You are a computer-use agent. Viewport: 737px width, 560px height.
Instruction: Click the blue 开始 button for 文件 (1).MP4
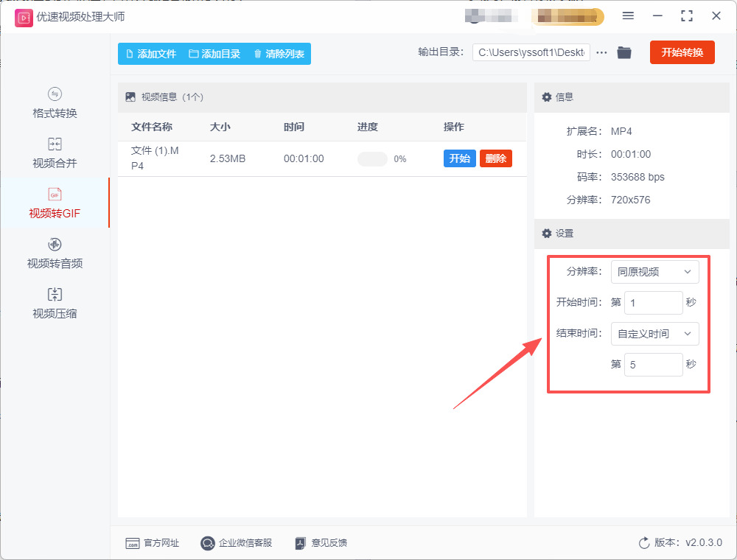[x=459, y=158]
